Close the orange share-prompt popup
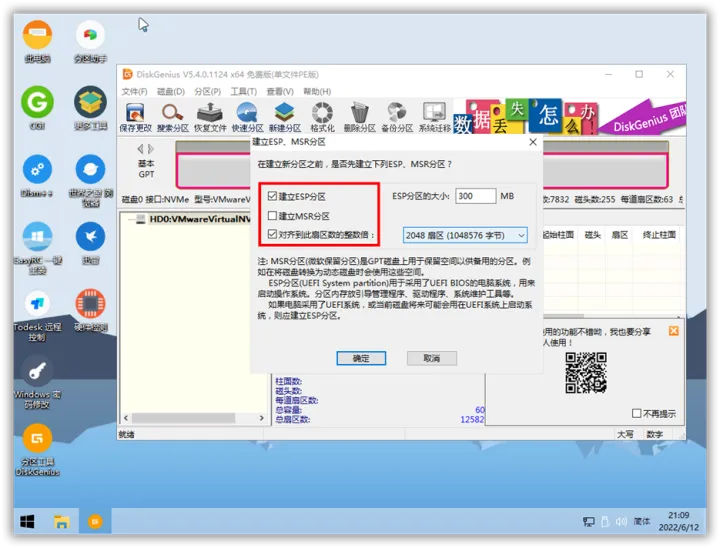Image resolution: width=720 pixels, height=548 pixels. coord(674,331)
